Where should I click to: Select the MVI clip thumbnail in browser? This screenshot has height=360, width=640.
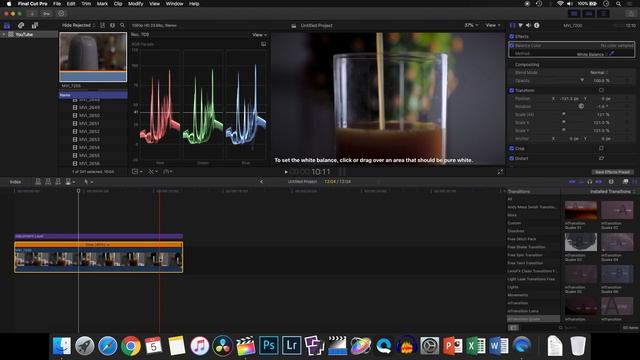[x=93, y=57]
